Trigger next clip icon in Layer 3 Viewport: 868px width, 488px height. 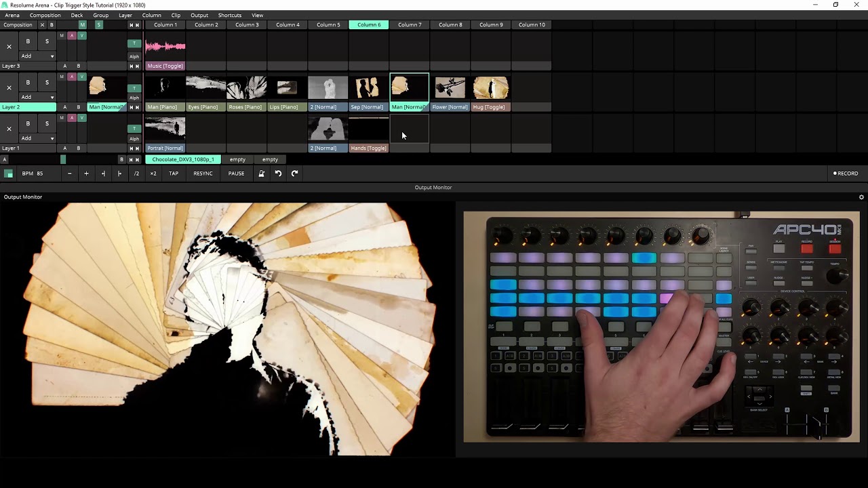pos(137,66)
